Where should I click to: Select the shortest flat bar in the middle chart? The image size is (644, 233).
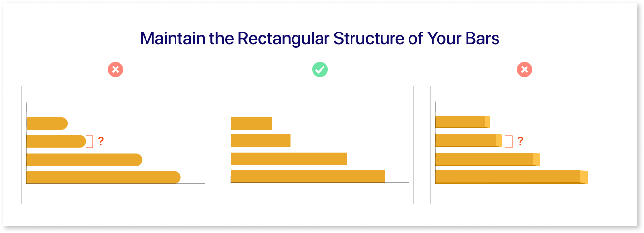[251, 124]
